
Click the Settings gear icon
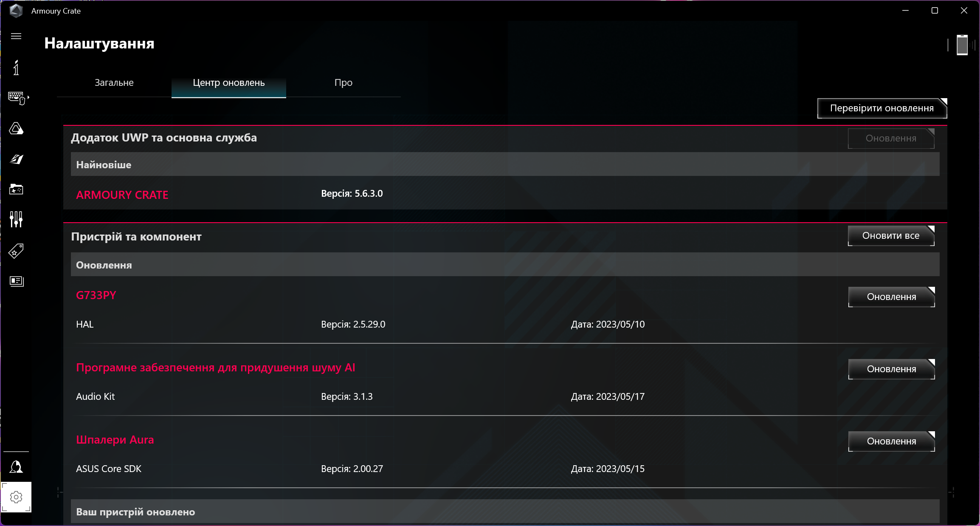click(16, 497)
